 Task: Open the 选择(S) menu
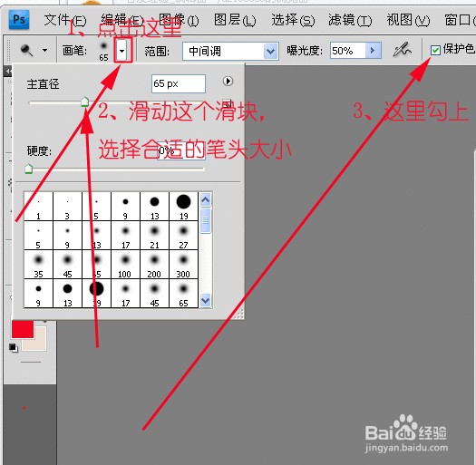[x=293, y=20]
